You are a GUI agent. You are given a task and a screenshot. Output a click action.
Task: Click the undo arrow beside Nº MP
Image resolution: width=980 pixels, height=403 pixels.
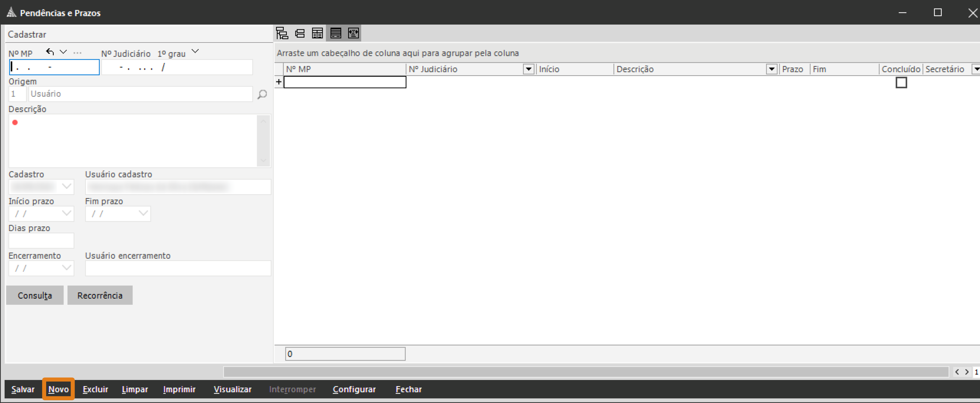pos(50,52)
